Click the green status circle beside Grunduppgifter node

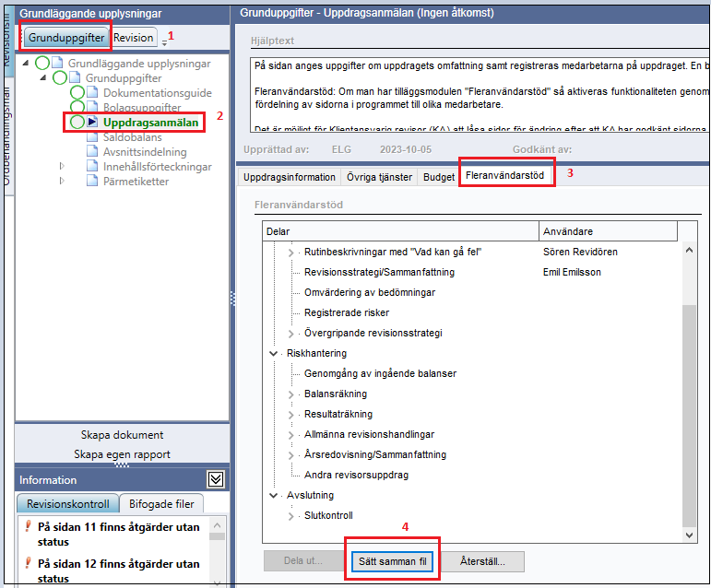coord(60,77)
